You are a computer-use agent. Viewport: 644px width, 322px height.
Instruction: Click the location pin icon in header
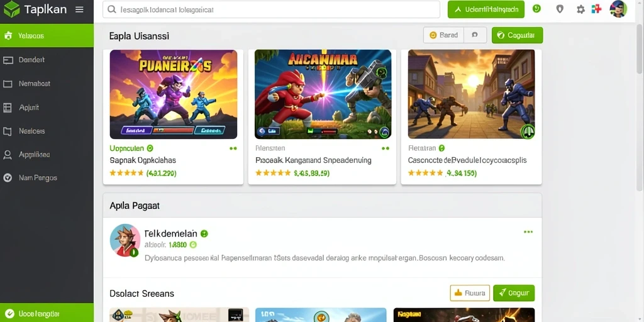[559, 9]
